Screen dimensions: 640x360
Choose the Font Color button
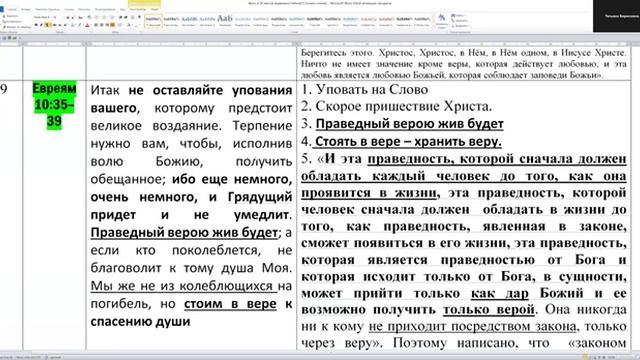point(87,25)
